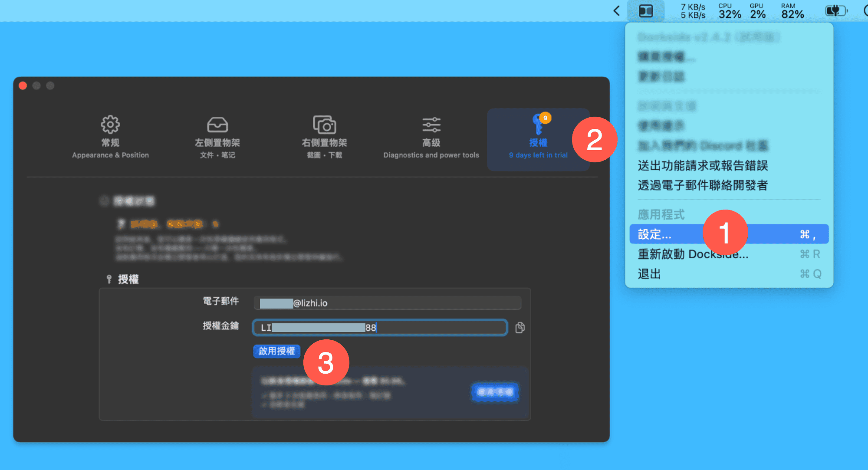Image resolution: width=868 pixels, height=470 pixels.
Task: Click the red close window button
Action: point(23,86)
